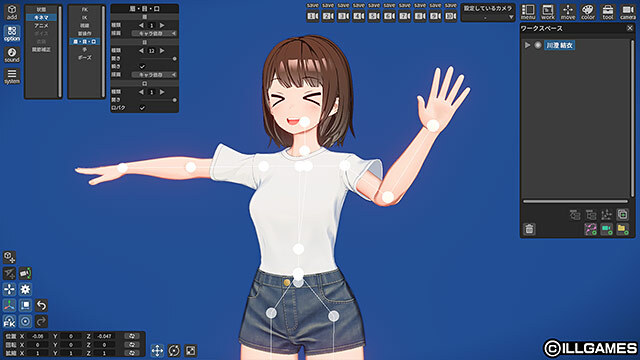This screenshot has width=640, height=360.
Task: Open the camera icon in top toolbar
Action: (628, 12)
